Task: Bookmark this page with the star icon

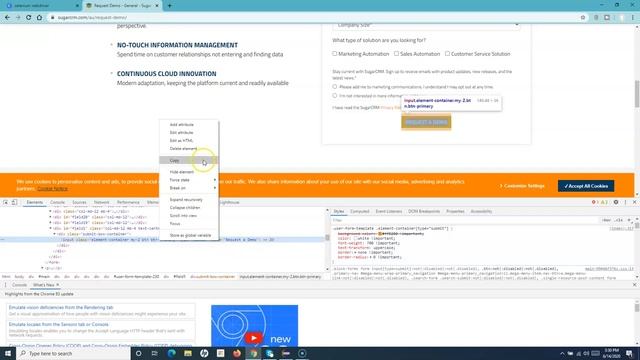Action: (583, 18)
